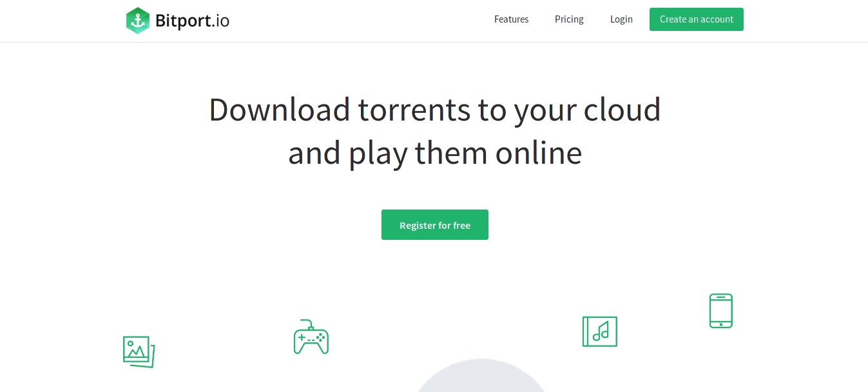The width and height of the screenshot is (868, 392).
Task: Open the Login link
Action: coord(621,19)
